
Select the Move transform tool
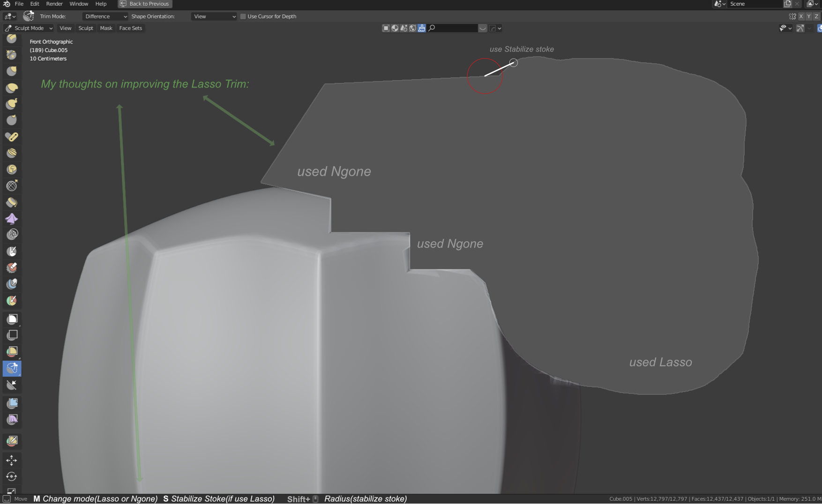coord(12,460)
